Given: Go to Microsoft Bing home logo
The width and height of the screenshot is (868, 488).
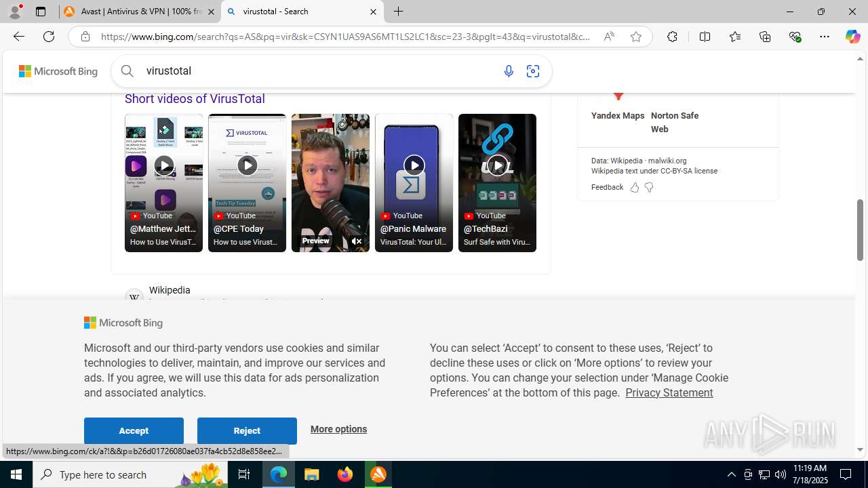Looking at the screenshot, I should click(58, 71).
